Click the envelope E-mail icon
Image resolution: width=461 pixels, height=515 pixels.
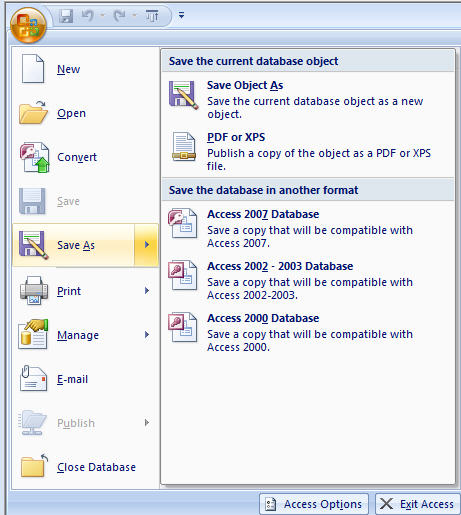33,378
